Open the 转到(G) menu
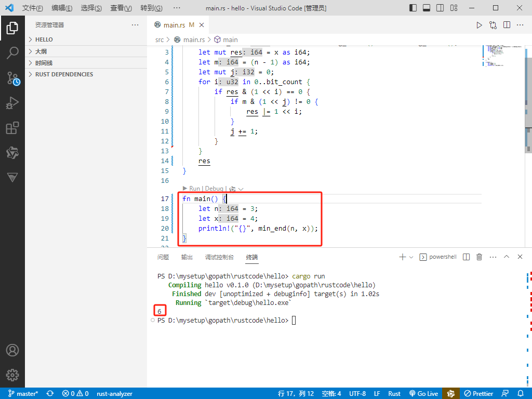Image resolution: width=532 pixels, height=399 pixels. [x=151, y=8]
